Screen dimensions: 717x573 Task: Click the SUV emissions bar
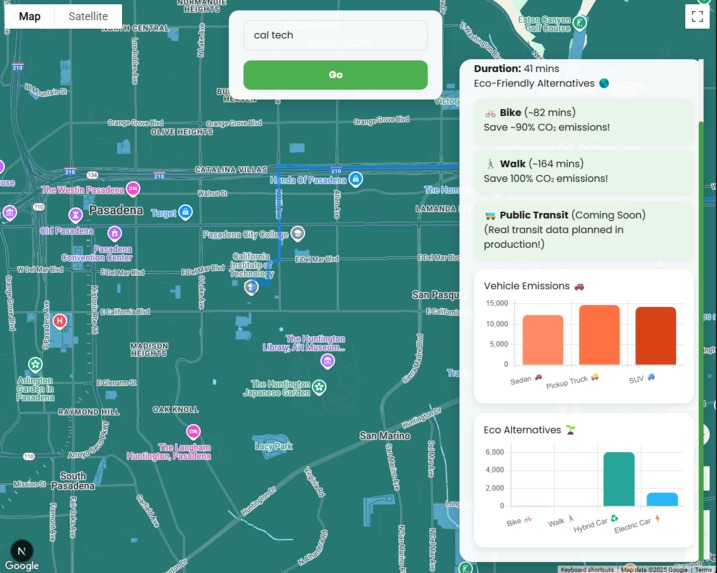(655, 336)
